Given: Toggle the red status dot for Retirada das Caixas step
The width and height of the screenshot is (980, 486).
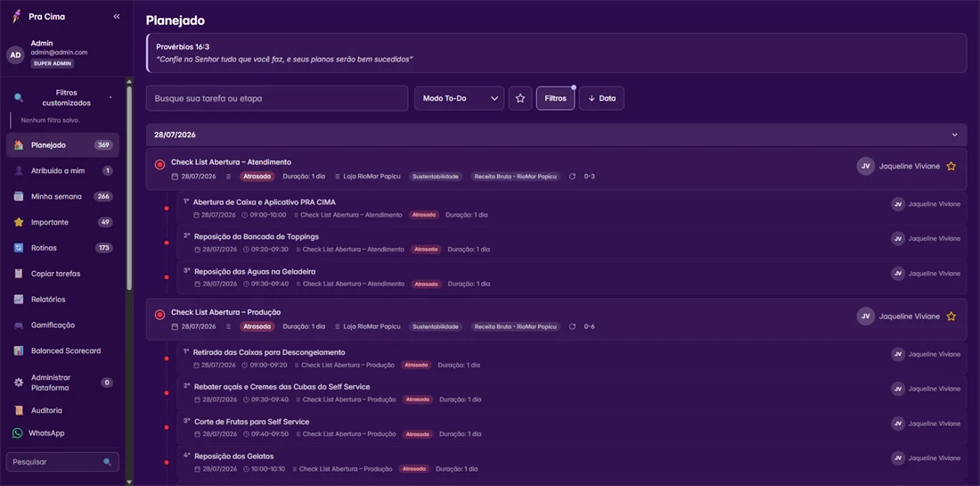Looking at the screenshot, I should pyautogui.click(x=167, y=358).
